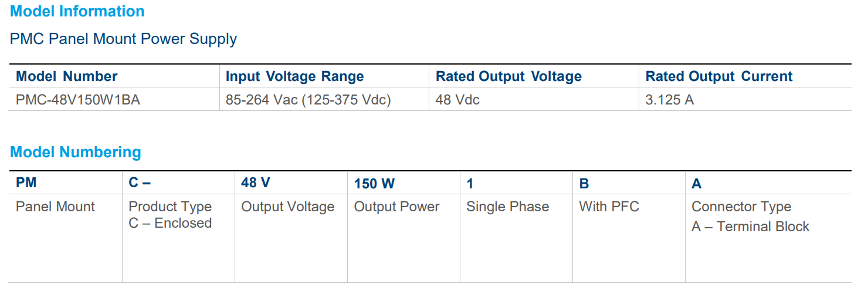Click the Panel Mount description text

coord(55,207)
